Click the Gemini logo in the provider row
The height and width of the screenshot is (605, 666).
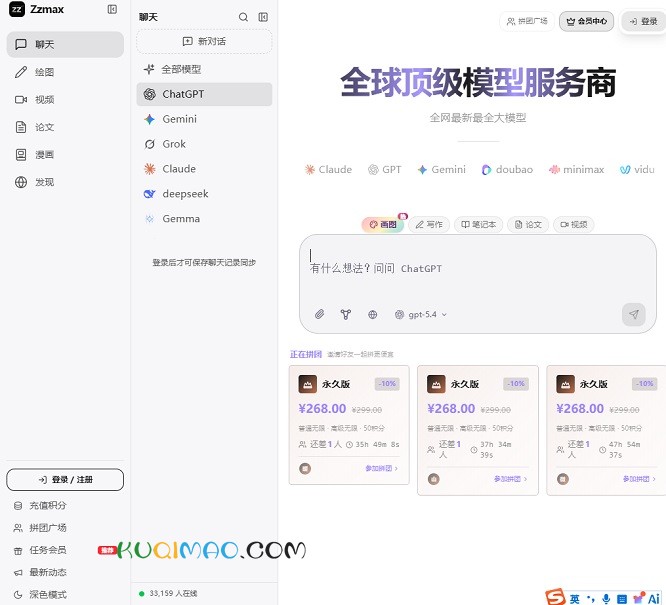[x=441, y=170]
